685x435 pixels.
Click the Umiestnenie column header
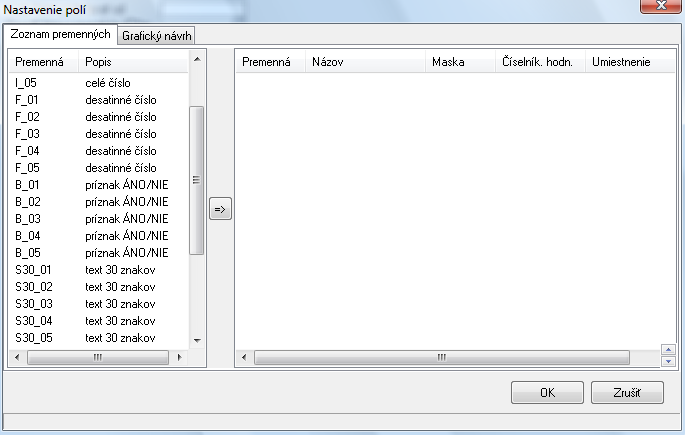[620, 62]
